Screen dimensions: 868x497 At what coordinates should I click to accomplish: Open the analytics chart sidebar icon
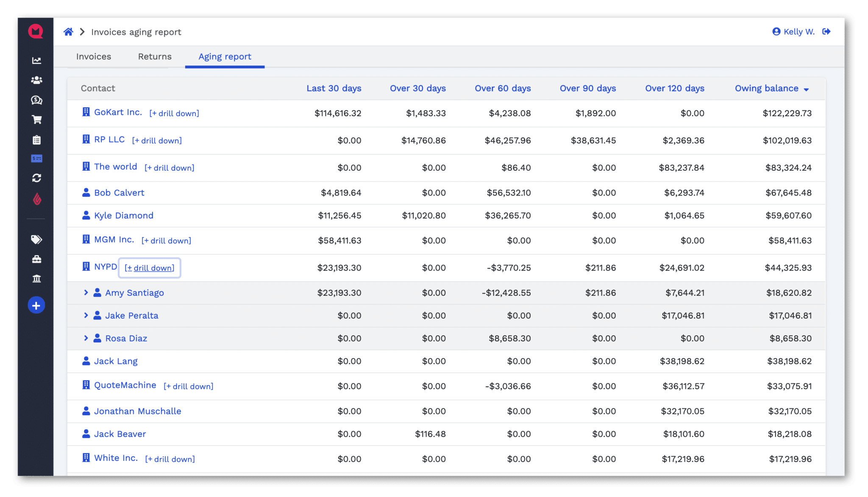[x=36, y=61]
